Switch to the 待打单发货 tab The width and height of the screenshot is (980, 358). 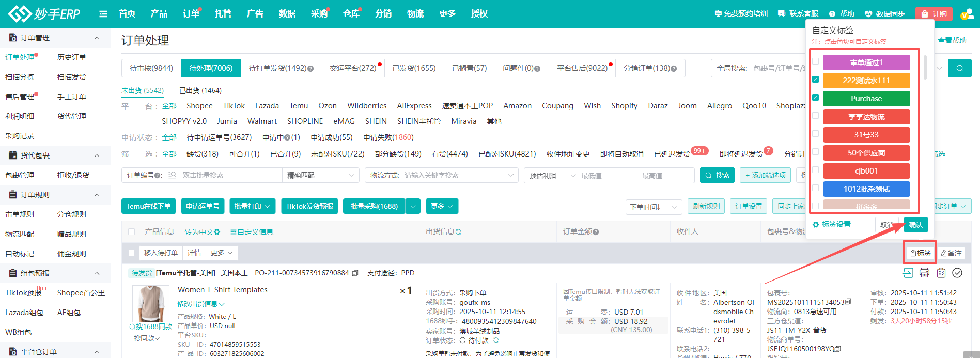coord(281,68)
